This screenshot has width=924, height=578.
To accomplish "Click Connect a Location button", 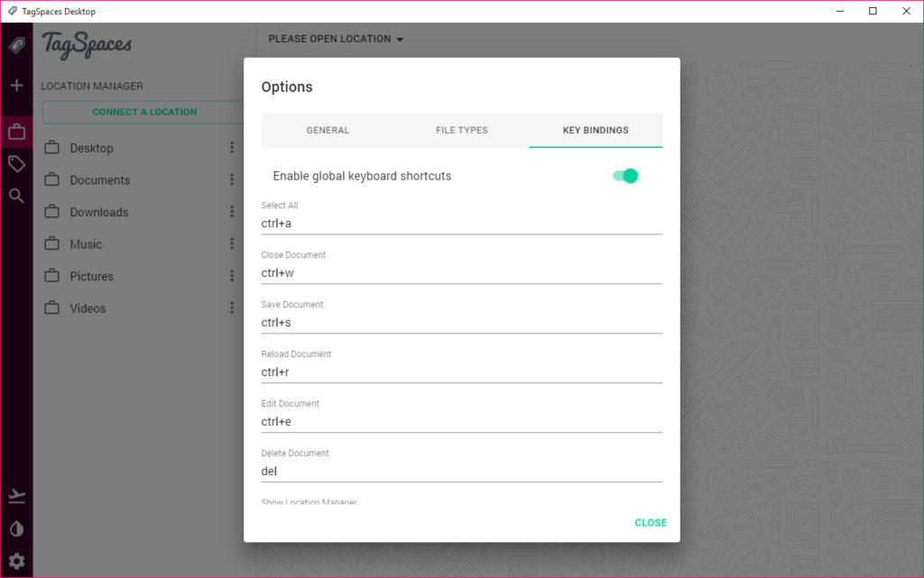I will tap(143, 112).
